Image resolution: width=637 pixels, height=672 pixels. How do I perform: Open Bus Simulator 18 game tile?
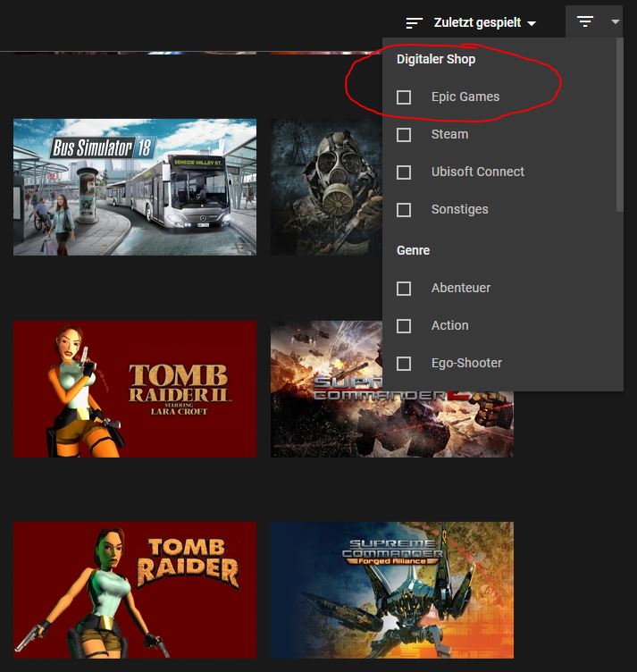(x=135, y=188)
